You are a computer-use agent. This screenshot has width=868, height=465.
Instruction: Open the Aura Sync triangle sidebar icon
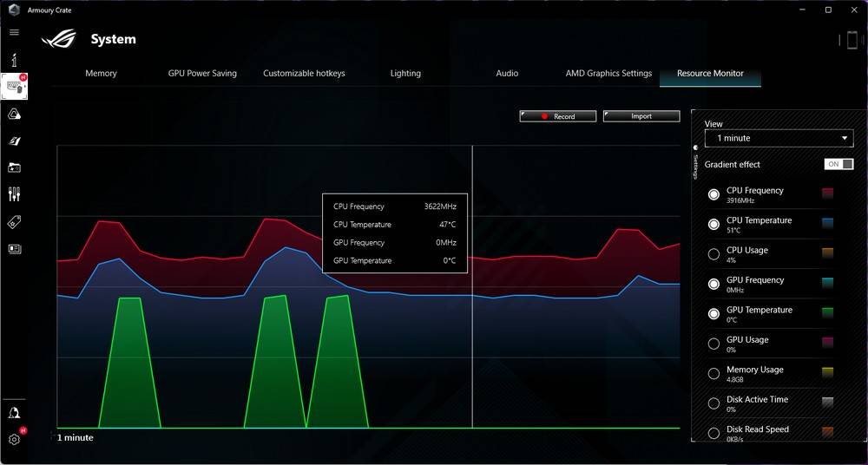[15, 114]
